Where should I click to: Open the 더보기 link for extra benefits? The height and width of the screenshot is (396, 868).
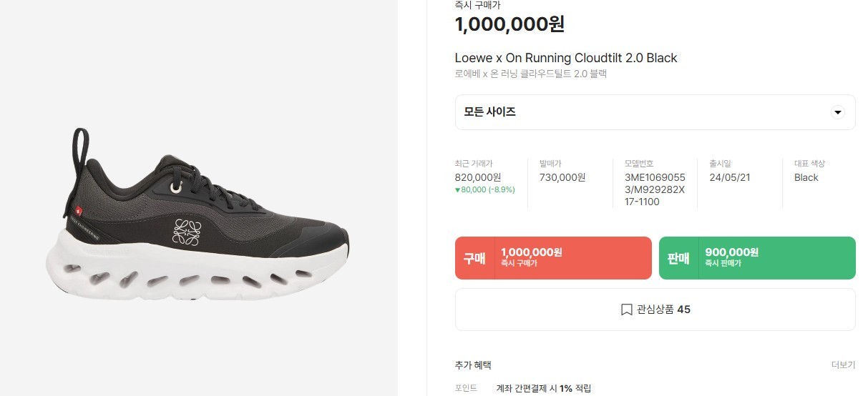pos(843,365)
